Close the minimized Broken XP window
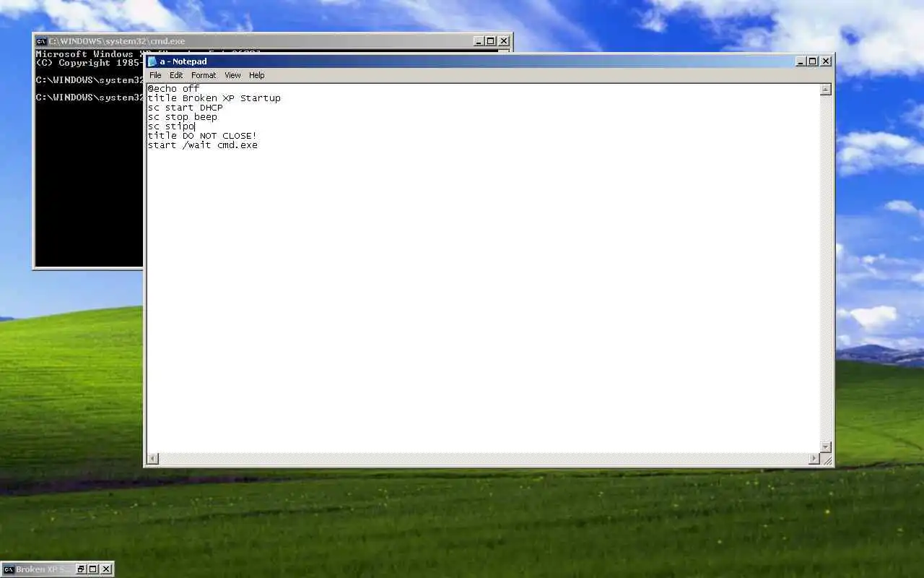 point(105,569)
